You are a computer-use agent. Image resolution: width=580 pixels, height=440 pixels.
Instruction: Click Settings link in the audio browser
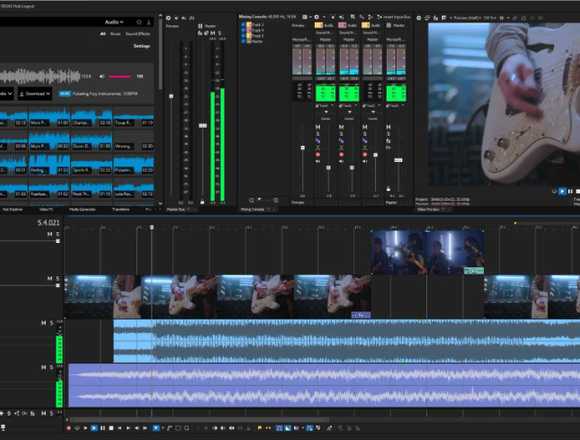(x=141, y=46)
